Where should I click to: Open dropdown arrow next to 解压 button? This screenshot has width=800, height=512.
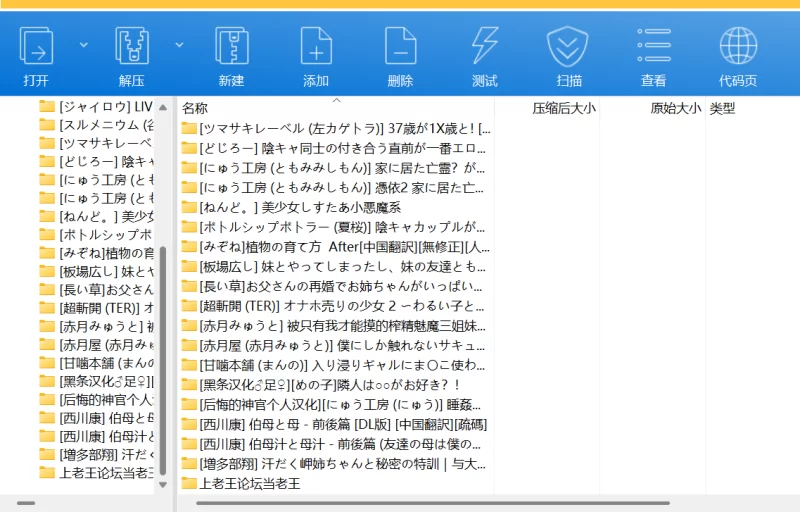click(x=179, y=45)
